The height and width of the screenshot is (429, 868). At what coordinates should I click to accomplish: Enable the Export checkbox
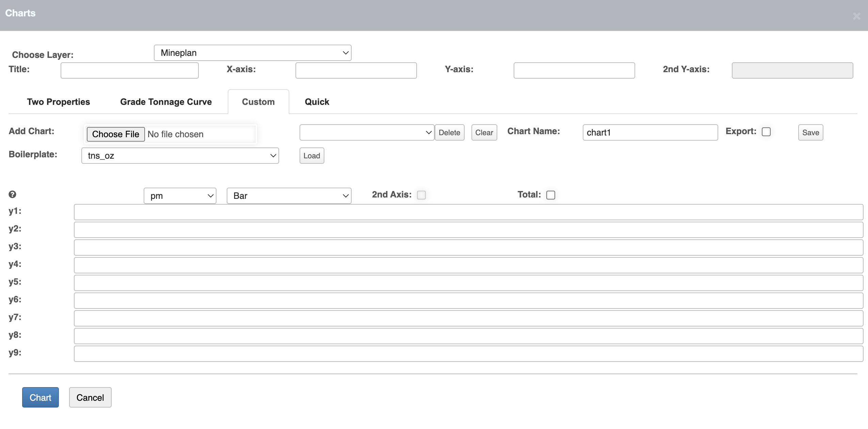click(766, 131)
